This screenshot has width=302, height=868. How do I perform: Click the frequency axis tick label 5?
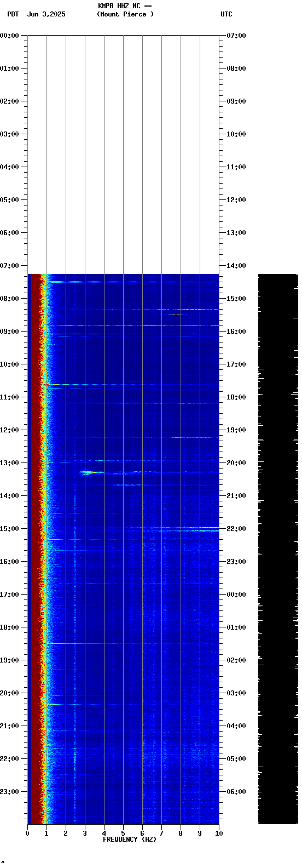pyautogui.click(x=123, y=833)
